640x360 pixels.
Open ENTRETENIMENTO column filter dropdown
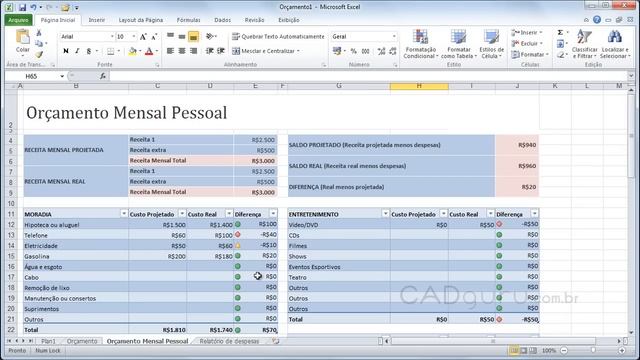point(385,214)
